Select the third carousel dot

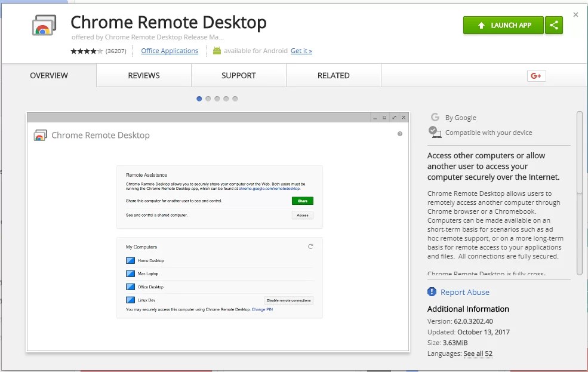[x=217, y=99]
